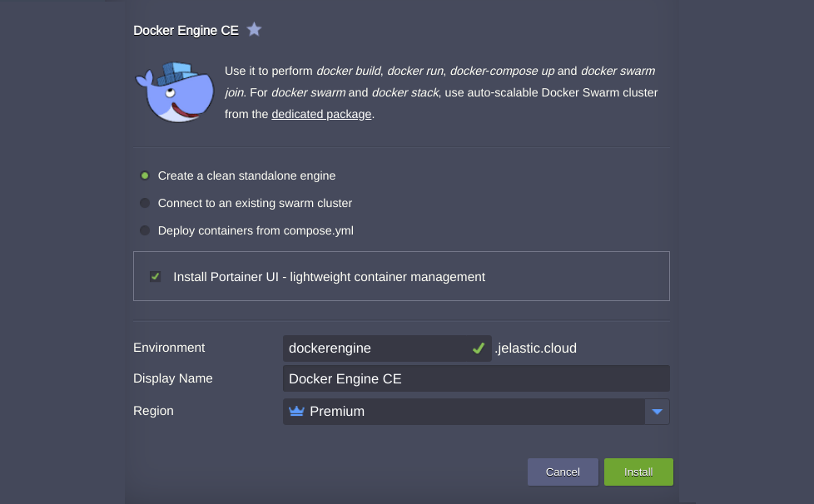Click the Environment name input field
Image resolution: width=814 pixels, height=504 pixels.
[387, 348]
